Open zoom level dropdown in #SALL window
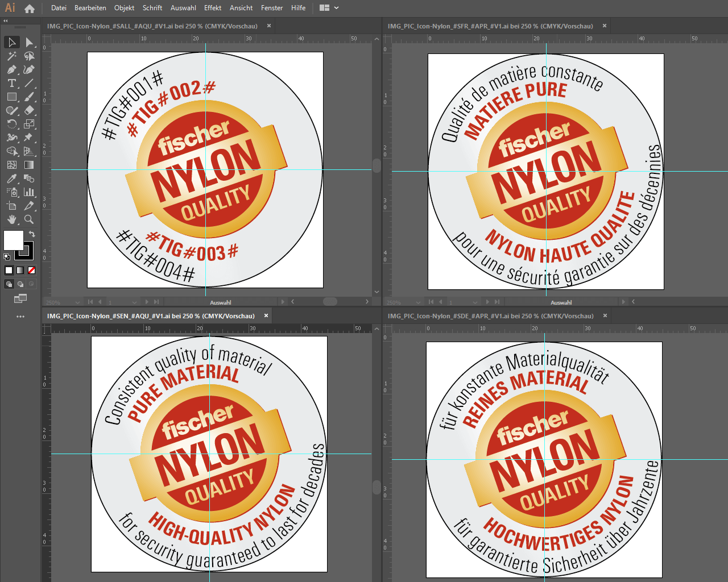 78,302
